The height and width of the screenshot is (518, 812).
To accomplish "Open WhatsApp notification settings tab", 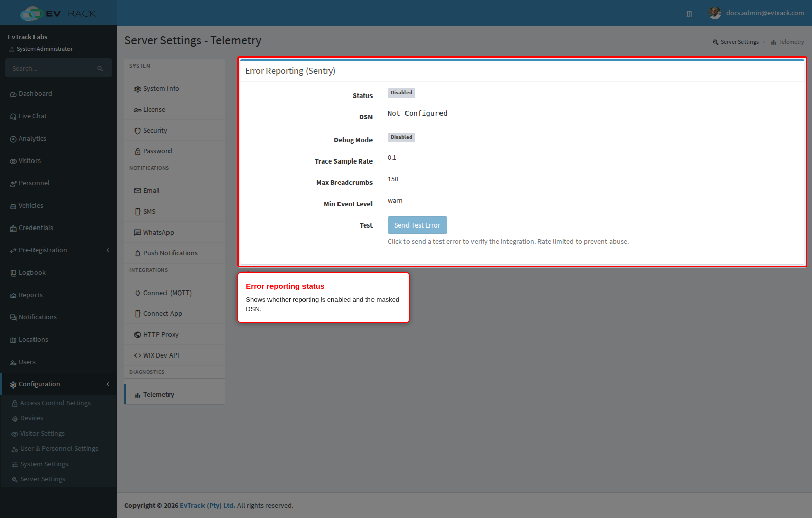I will [175, 233].
